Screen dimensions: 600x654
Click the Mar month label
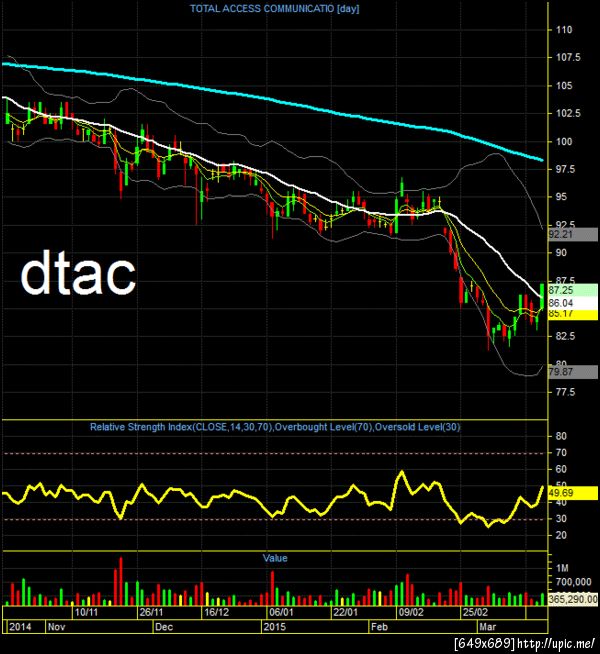point(487,626)
